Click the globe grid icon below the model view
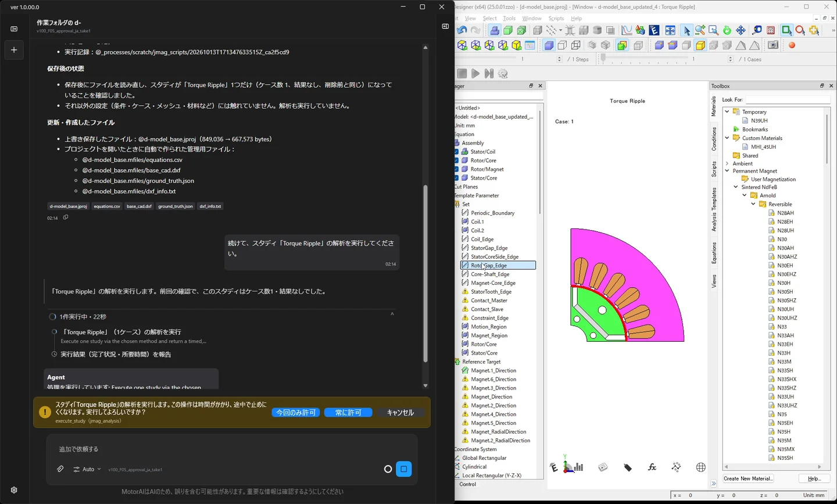Screen dimensions: 837x504 (701, 467)
